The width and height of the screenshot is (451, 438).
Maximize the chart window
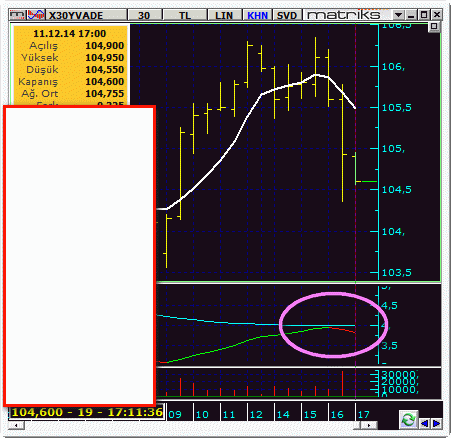[x=424, y=15]
